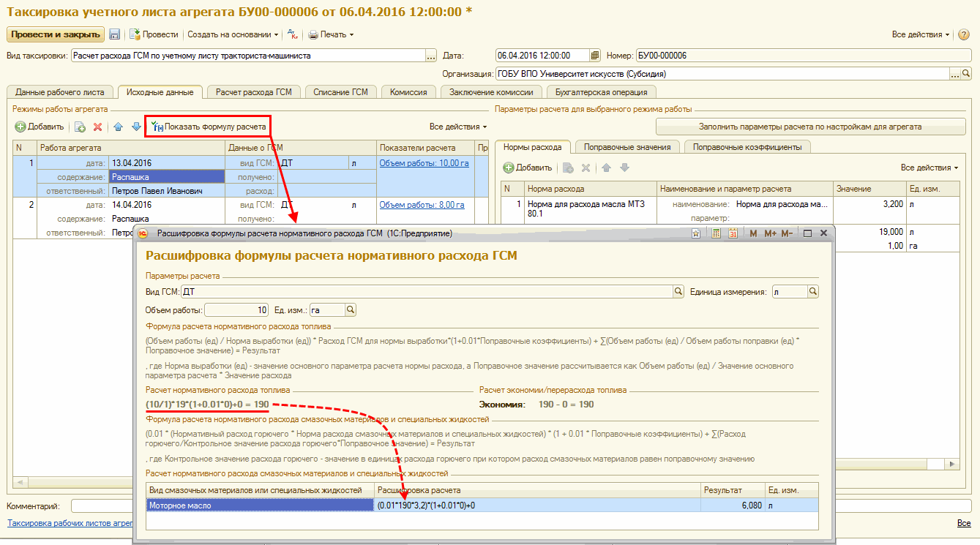Click the Объем работы: 8,00 га link
Viewport: 980px width, 545px height.
422,205
